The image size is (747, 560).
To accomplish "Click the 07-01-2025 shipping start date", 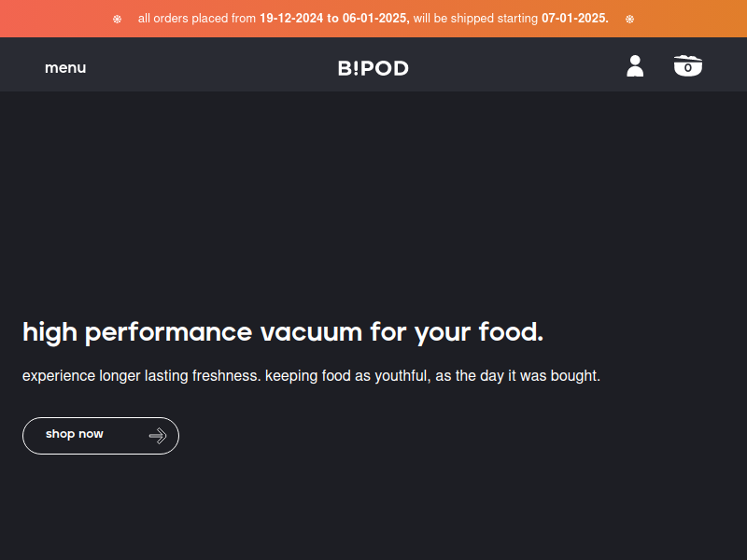I will click(x=575, y=19).
